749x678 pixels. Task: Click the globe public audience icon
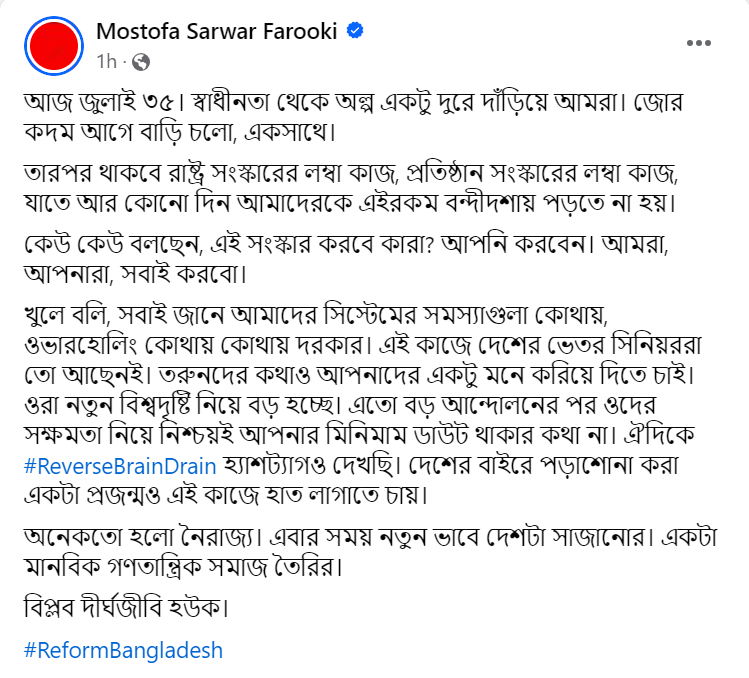[x=141, y=62]
